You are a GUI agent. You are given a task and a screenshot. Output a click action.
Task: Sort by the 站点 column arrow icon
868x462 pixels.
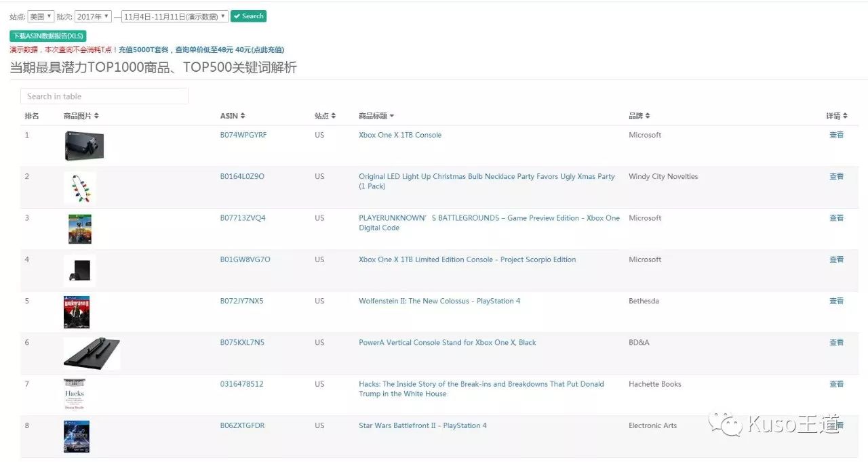pyautogui.click(x=333, y=116)
